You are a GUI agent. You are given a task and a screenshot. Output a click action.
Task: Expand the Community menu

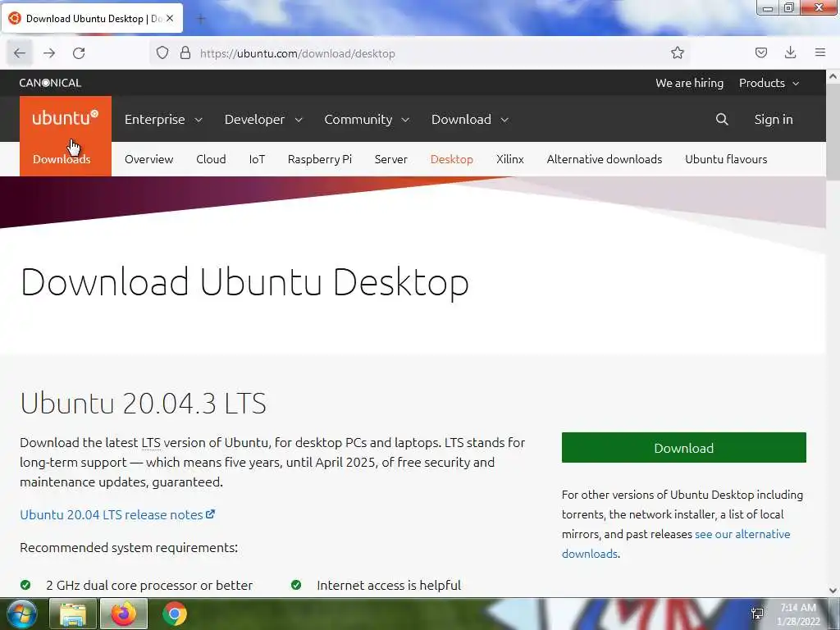tap(367, 120)
